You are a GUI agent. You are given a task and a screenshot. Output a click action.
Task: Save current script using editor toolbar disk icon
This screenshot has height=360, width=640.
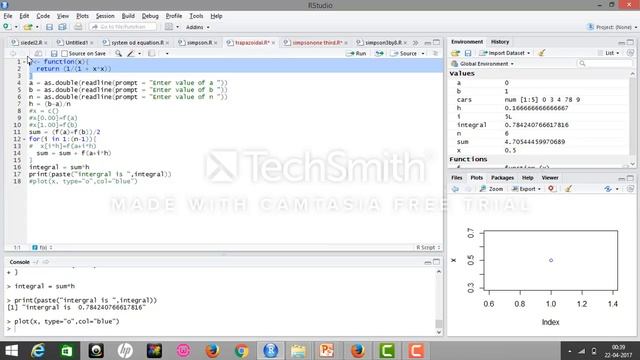pyautogui.click(x=54, y=53)
